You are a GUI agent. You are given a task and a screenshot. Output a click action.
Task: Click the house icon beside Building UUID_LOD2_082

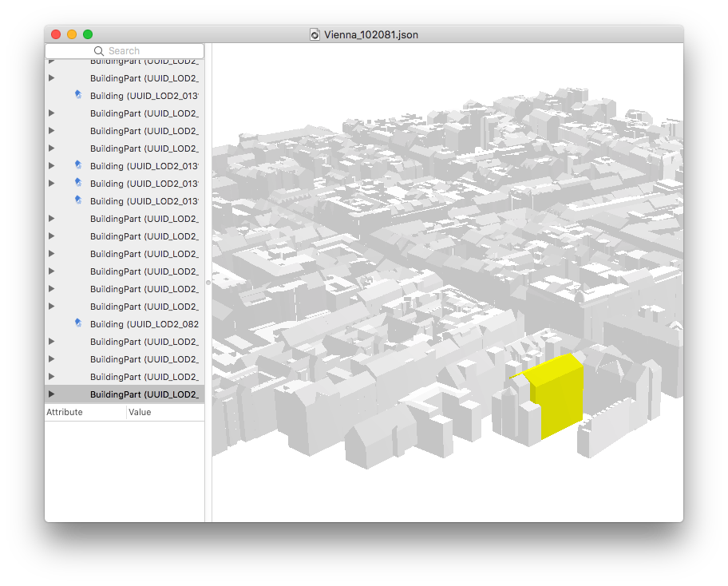pyautogui.click(x=78, y=323)
